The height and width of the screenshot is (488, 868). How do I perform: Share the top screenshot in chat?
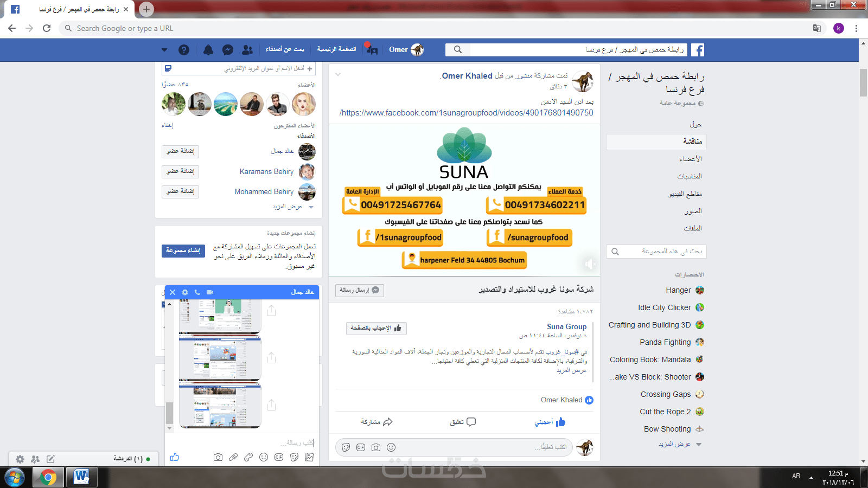(271, 311)
